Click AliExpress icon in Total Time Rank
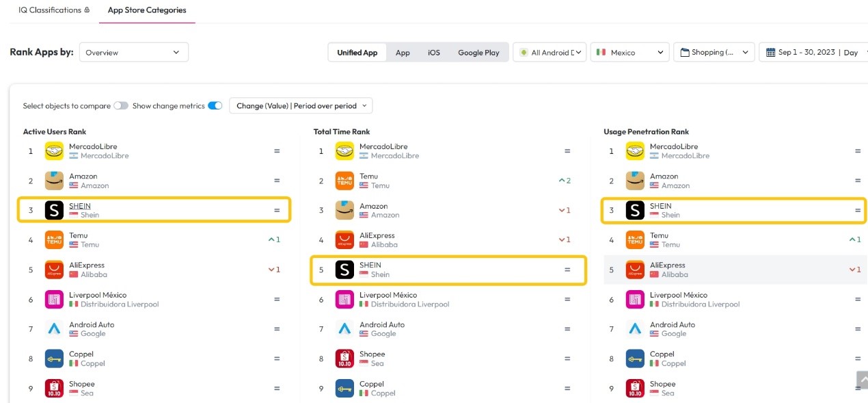 [x=345, y=240]
